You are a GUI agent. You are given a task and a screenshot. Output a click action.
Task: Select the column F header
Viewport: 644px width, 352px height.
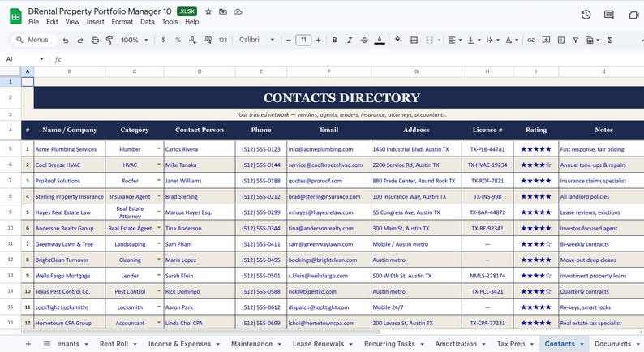328,71
